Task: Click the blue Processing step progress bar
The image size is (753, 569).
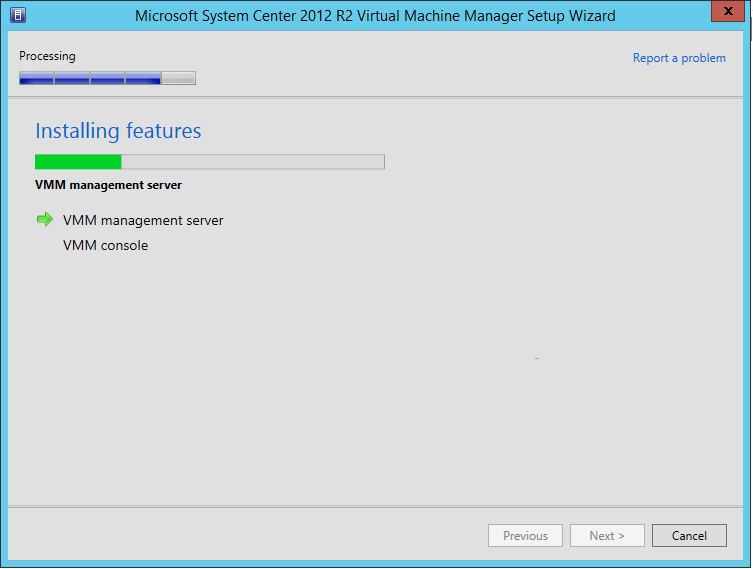Action: pyautogui.click(x=108, y=78)
